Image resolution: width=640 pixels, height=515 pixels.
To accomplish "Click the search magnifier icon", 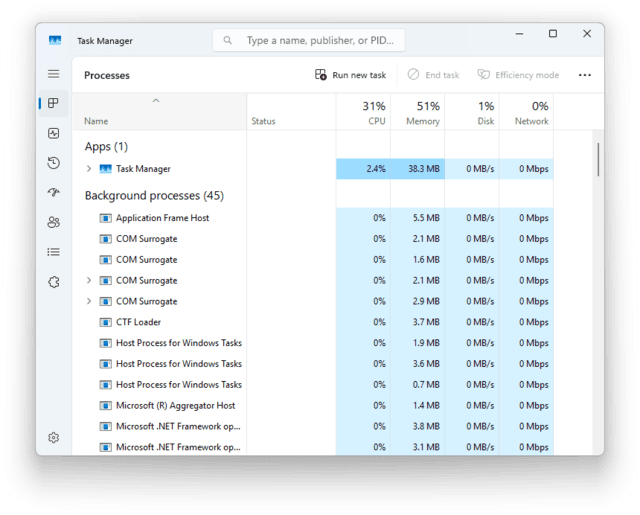I will click(x=228, y=40).
